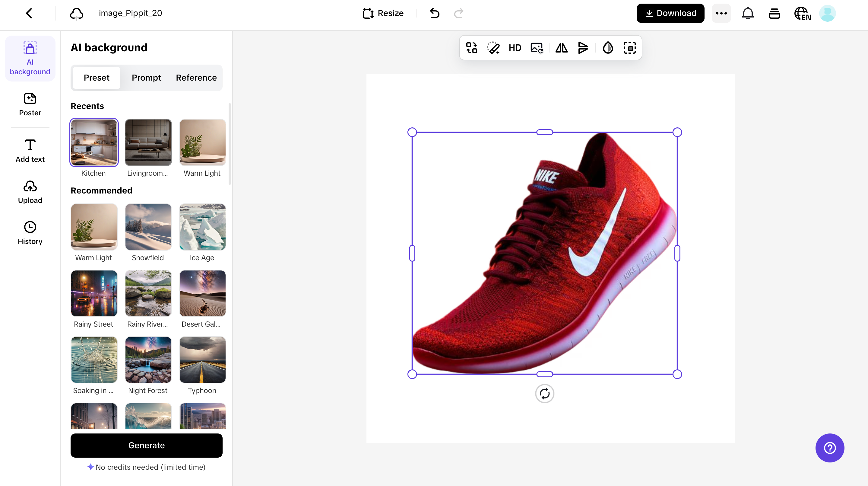The width and height of the screenshot is (868, 486).
Task: Click the top-middle edge handle
Action: [x=544, y=132]
